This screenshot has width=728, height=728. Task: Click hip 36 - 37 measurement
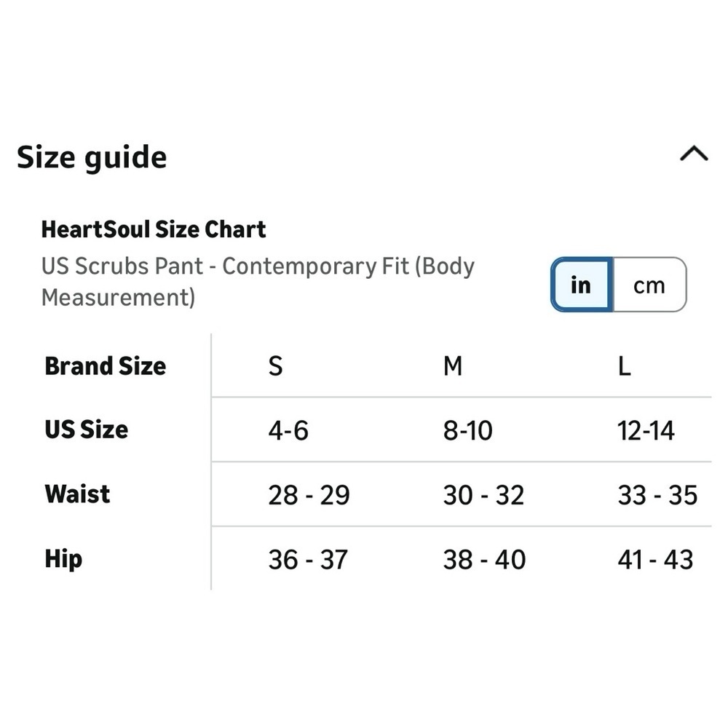308,559
